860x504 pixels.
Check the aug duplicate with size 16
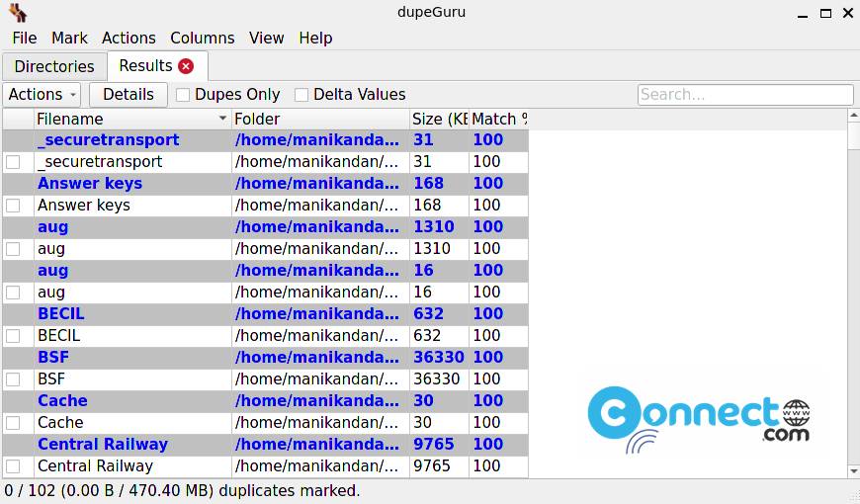[13, 293]
